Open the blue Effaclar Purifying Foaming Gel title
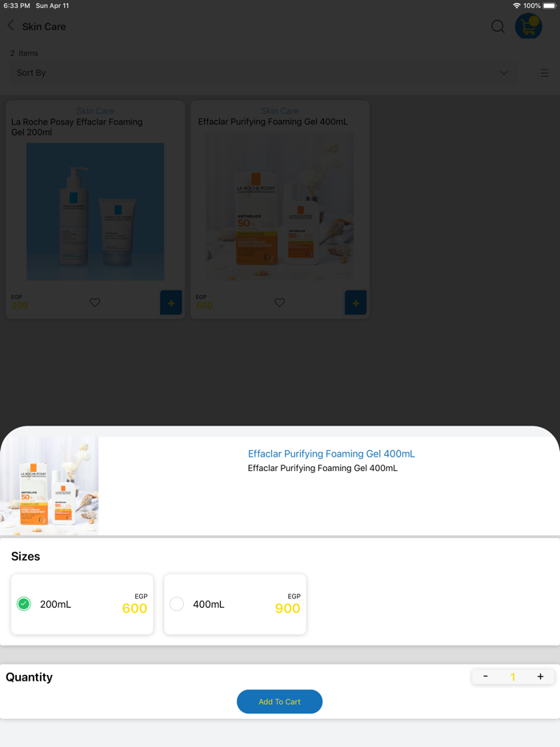 coord(331,454)
